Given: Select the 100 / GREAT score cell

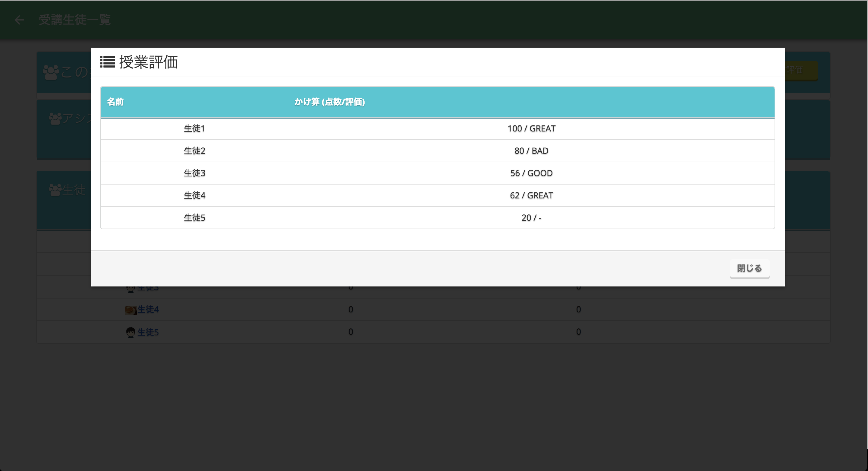Looking at the screenshot, I should 531,128.
